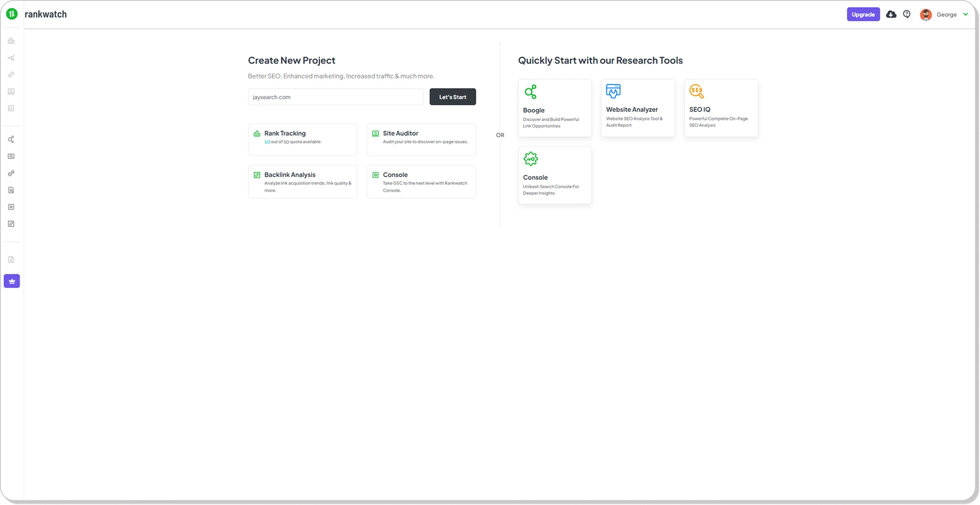Click "Audit your site to discover on-page issues" text
This screenshot has width=980, height=505.
[x=425, y=142]
